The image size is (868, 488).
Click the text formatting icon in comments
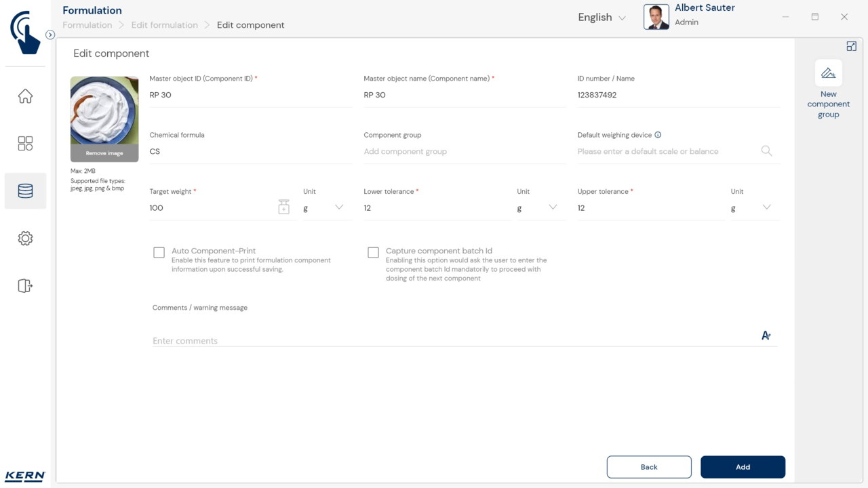point(766,335)
